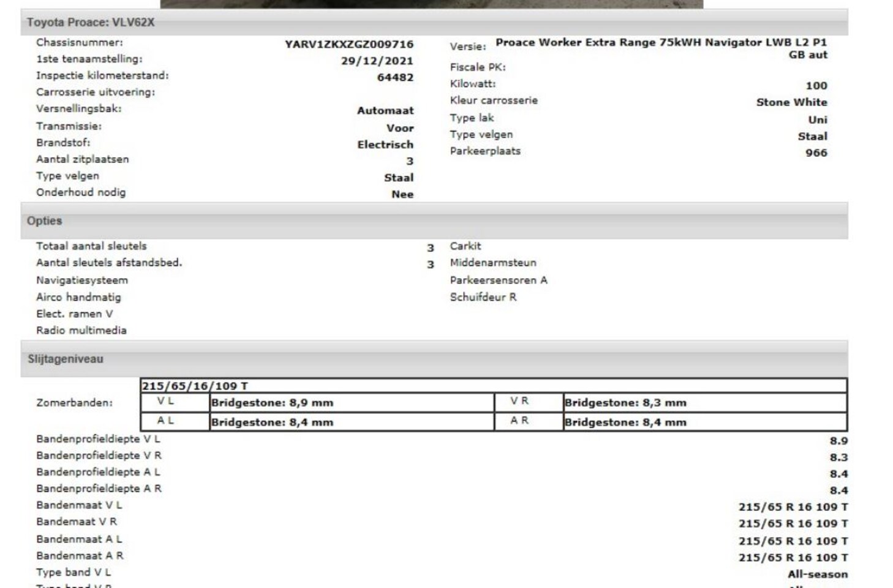Click the Electrisch fuel type value
Viewport: 893px width, 588px height.
click(385, 145)
